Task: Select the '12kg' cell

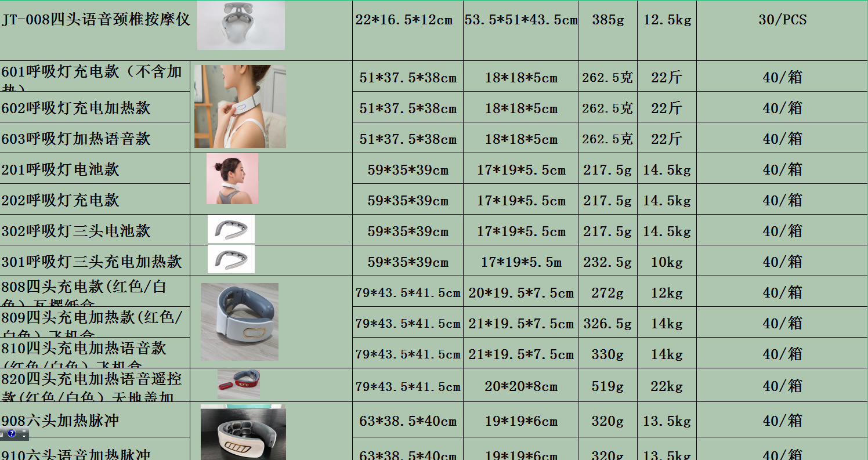Action: [x=667, y=291]
